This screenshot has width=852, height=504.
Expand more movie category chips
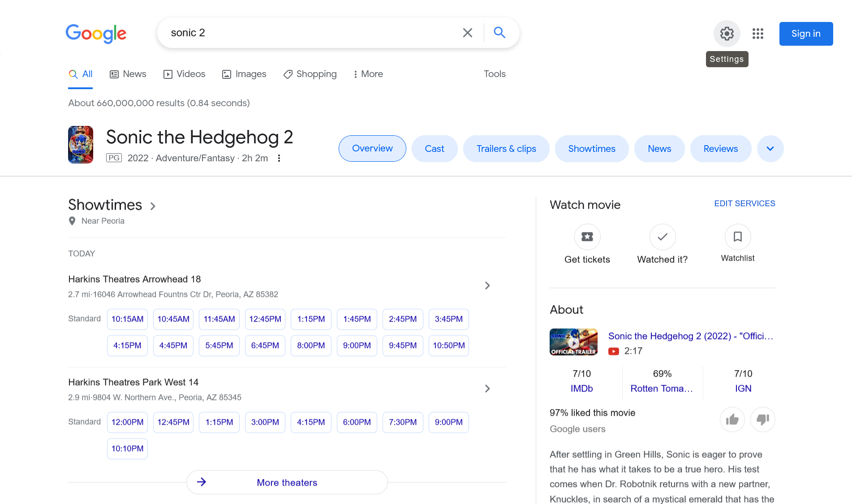coord(770,148)
